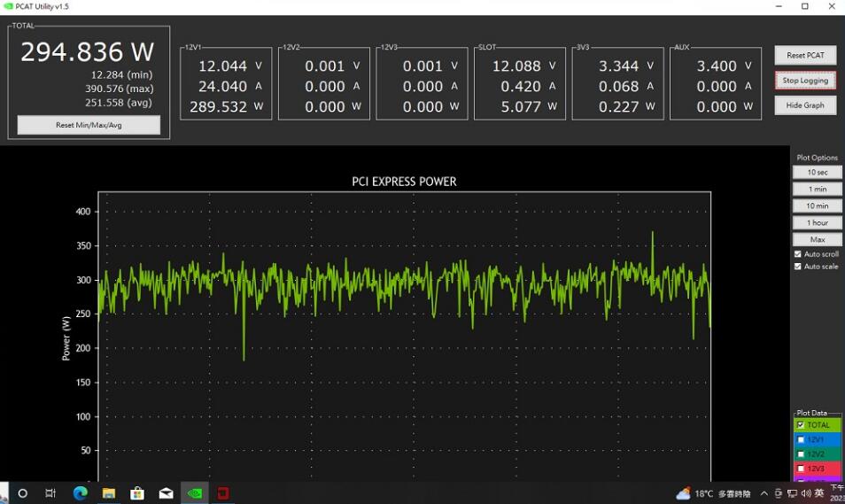The image size is (845, 504).
Task: Click the 12V1 voltage 12.044 reading
Action: coord(222,66)
